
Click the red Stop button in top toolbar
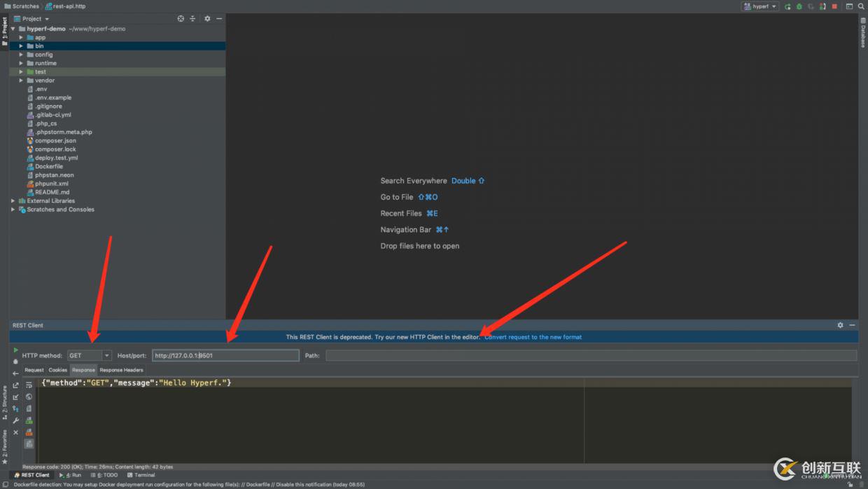834,6
